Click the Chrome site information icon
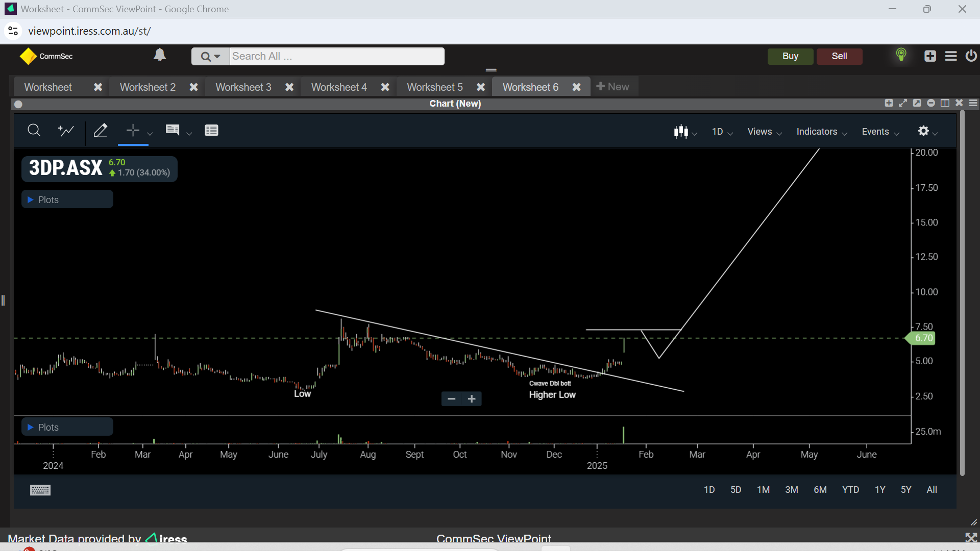The image size is (980, 551). tap(13, 31)
